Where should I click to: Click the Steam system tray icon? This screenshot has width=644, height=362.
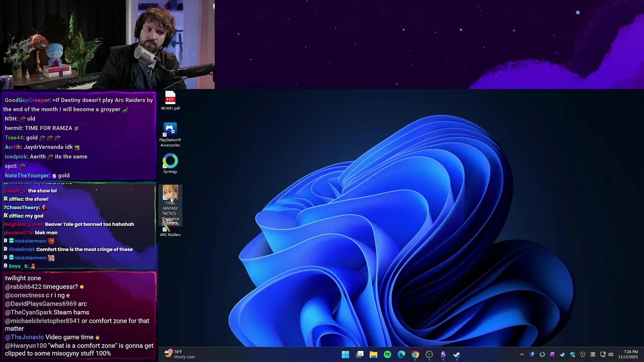[x=562, y=354]
